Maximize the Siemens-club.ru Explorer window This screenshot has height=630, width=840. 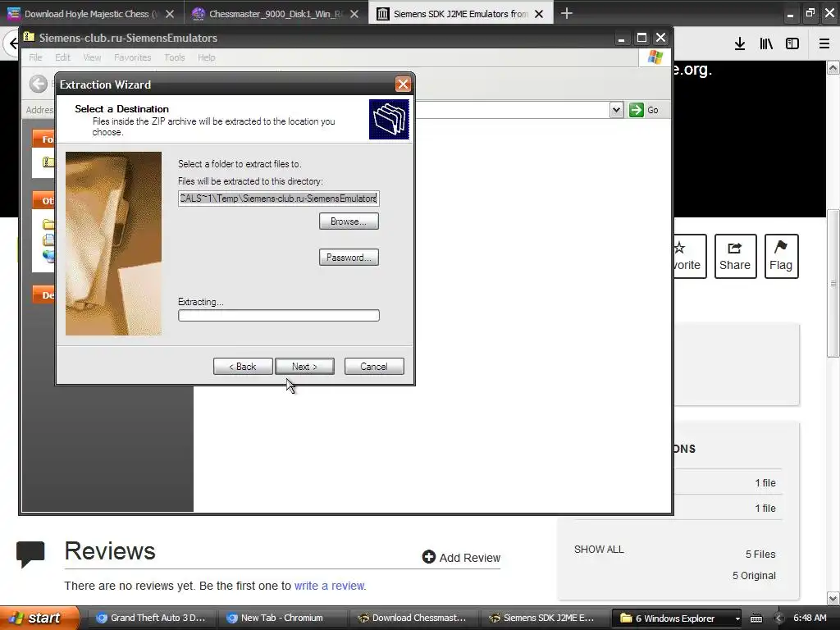click(x=641, y=38)
